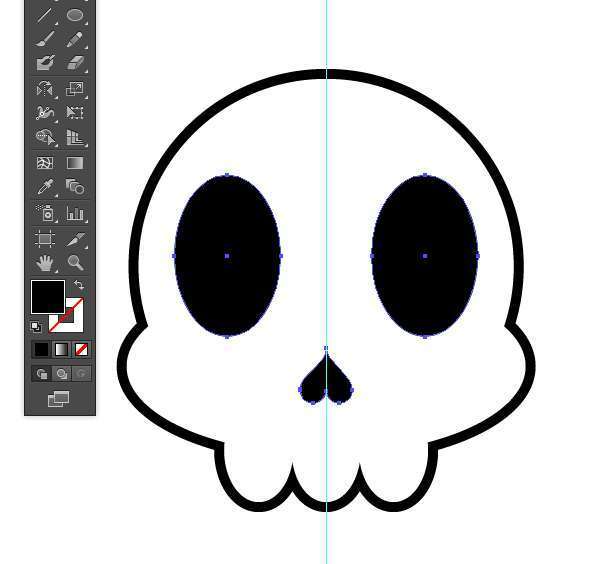The width and height of the screenshot is (596, 564).
Task: Swap fill and stroke colors
Action: pyautogui.click(x=79, y=285)
